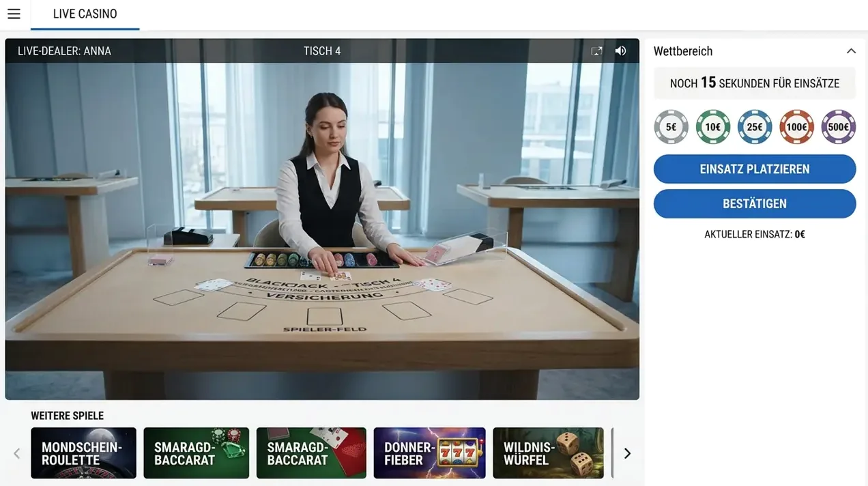Collapse the Wettbereich panel
Image resolution: width=868 pixels, height=486 pixels.
coord(851,51)
